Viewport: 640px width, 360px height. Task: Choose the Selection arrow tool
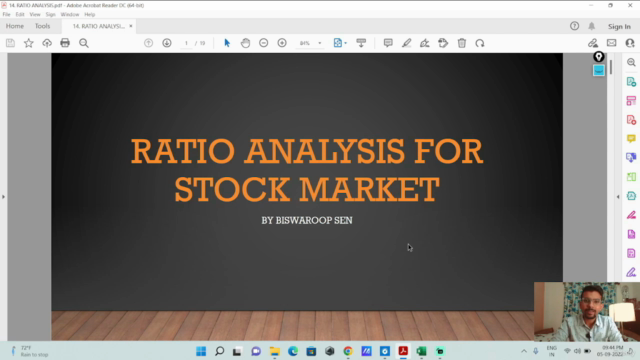click(227, 43)
